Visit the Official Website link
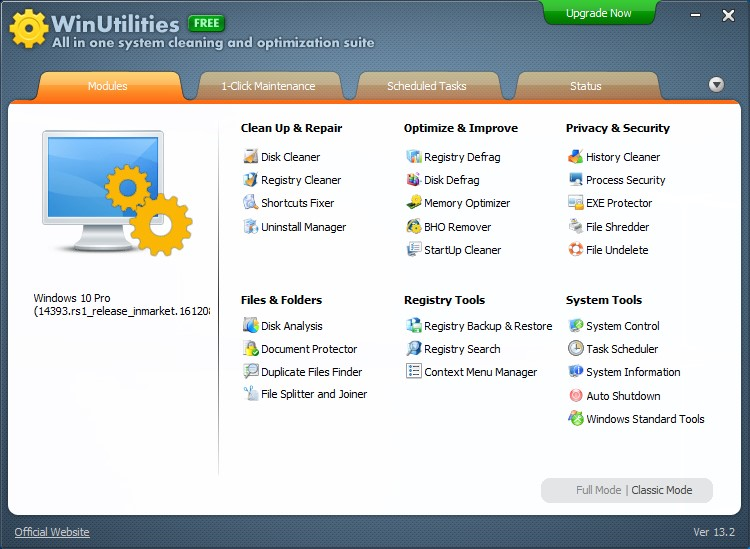 [52, 532]
